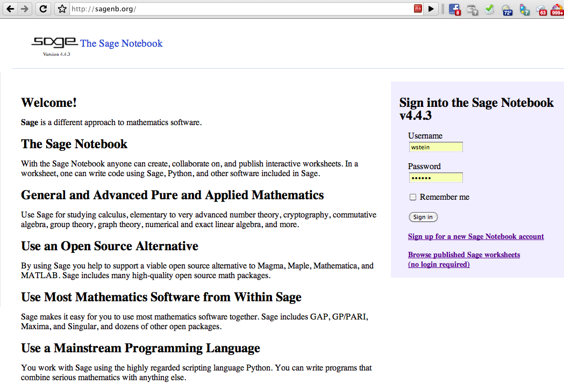564x392 pixels.
Task: Focus the address bar showing sagenb.org
Action: coord(241,9)
